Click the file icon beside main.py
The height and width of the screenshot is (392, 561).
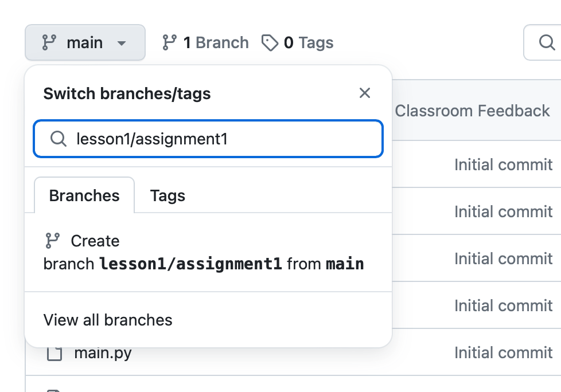click(x=54, y=353)
